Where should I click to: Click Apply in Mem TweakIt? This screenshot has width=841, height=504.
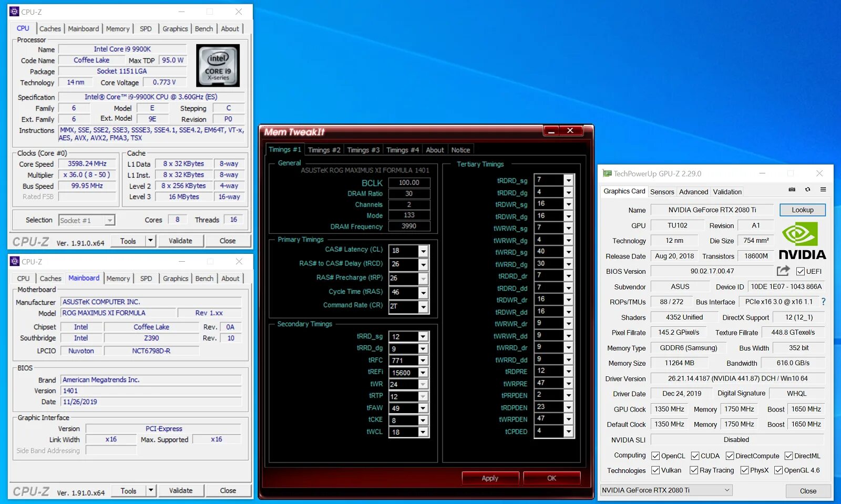point(490,478)
